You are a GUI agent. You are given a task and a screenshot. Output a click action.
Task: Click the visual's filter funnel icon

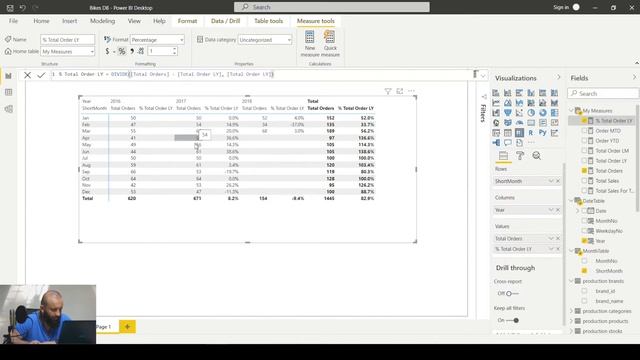388,91
